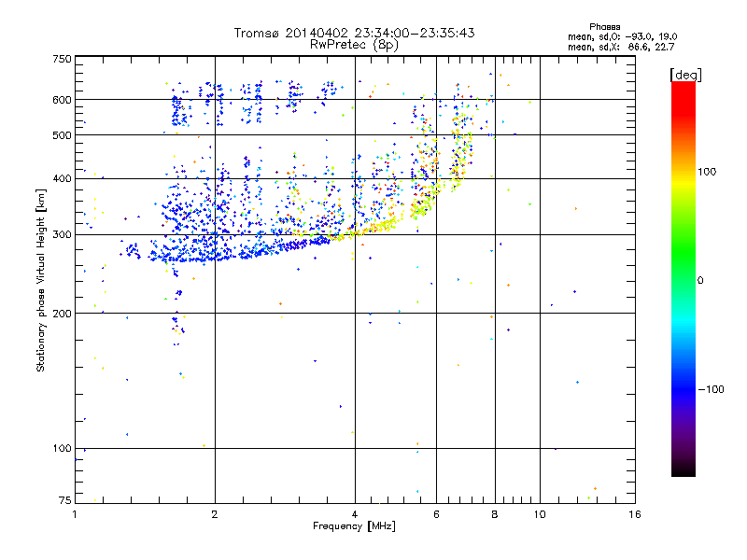Click the x-axis label '10'

540,514
